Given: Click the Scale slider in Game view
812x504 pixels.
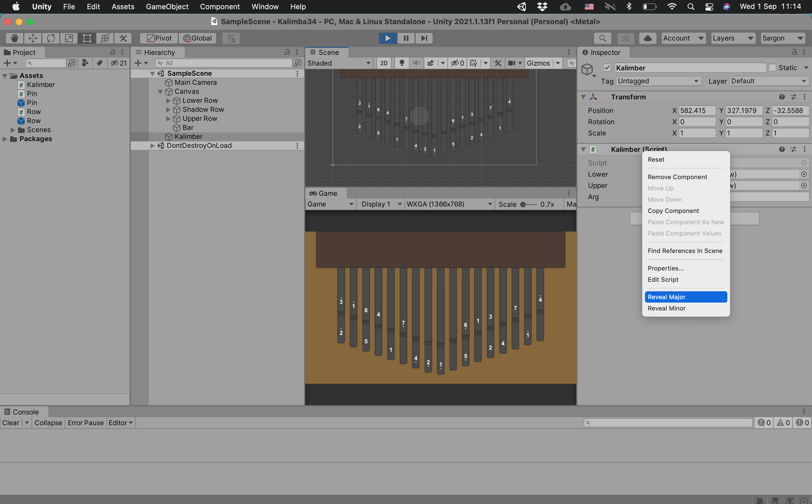Looking at the screenshot, I should point(522,205).
